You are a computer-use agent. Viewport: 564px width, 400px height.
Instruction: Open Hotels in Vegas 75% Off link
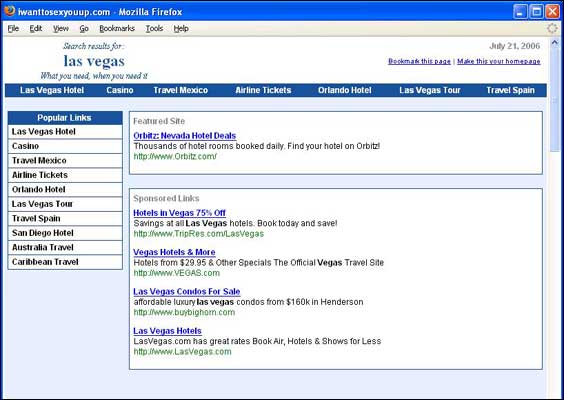179,213
